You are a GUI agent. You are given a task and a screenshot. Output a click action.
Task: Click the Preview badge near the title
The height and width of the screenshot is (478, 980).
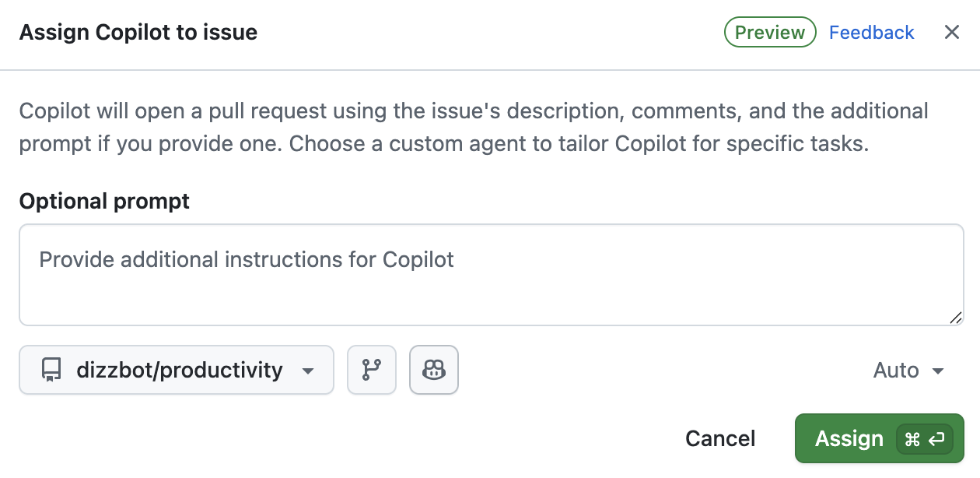click(769, 32)
